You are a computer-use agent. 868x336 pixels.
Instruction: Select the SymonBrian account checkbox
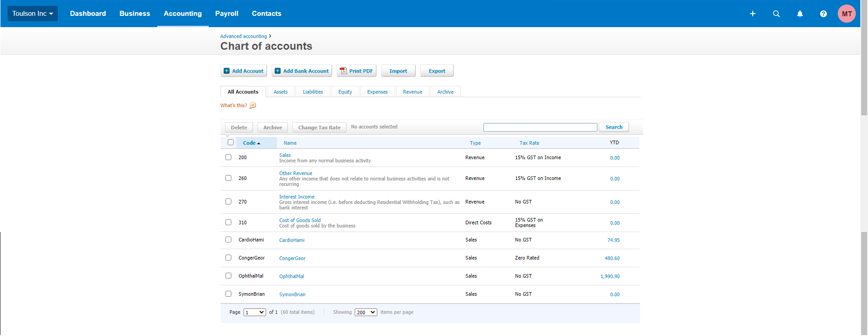click(228, 294)
